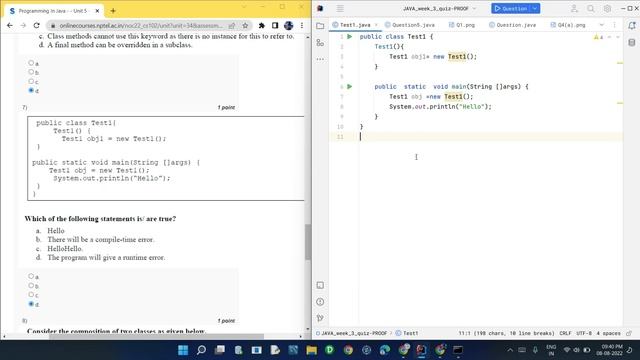Viewport: 640px width, 360px height.
Task: Open Chrome profile avatar
Action: pyautogui.click(x=289, y=25)
